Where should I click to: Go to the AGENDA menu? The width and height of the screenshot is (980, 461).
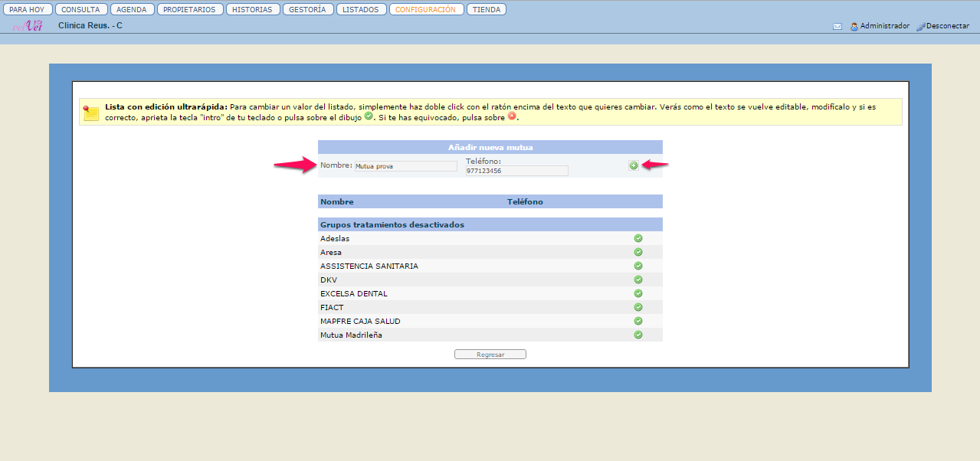click(x=132, y=10)
